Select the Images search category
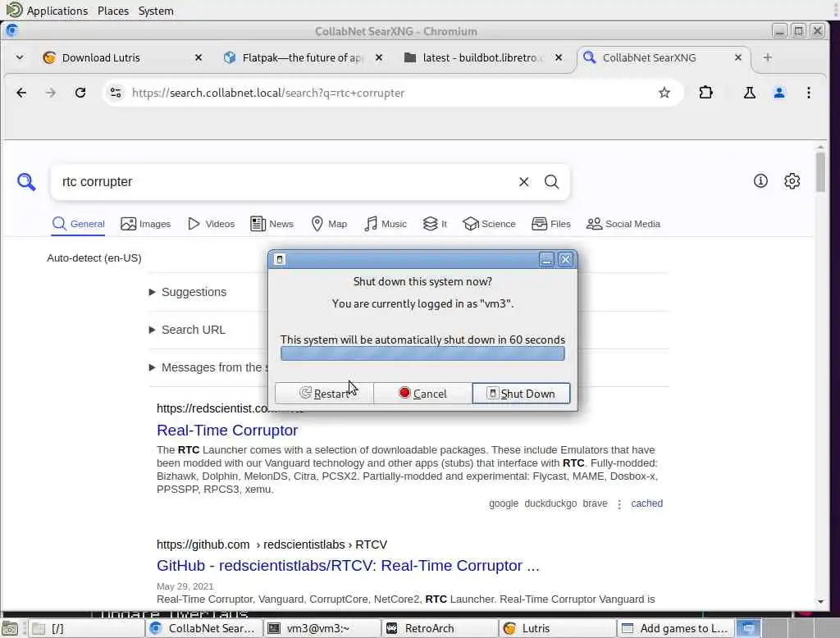Image resolution: width=840 pixels, height=638 pixels. 146,224
